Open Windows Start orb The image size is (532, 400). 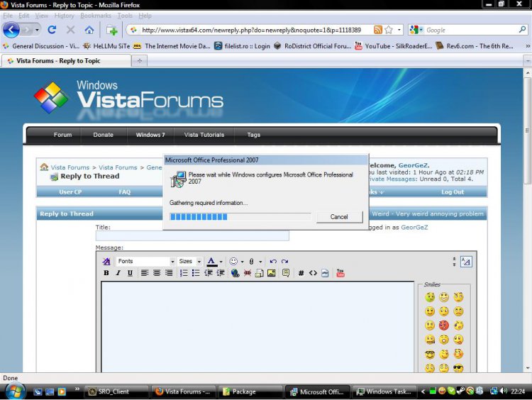15,391
